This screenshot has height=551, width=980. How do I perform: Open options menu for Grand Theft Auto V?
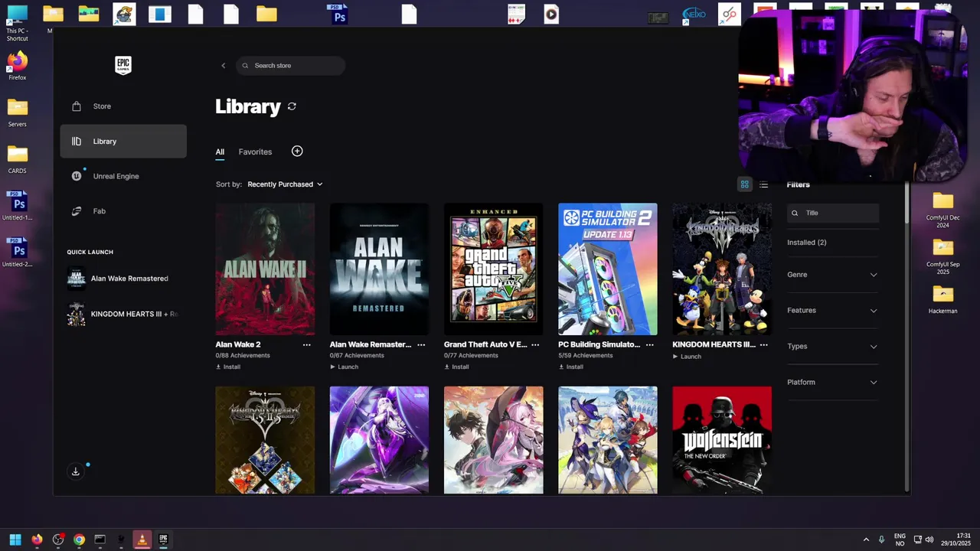coord(535,344)
